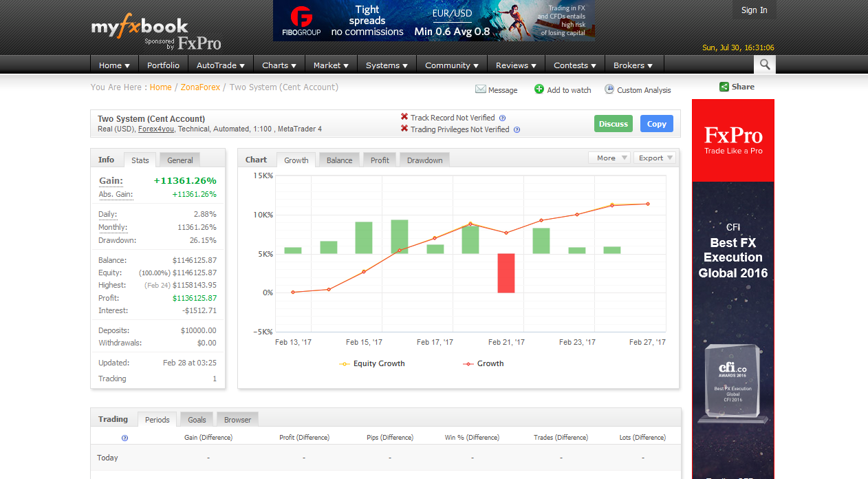Image resolution: width=868 pixels, height=479 pixels.
Task: Follow the ZonaForex breadcrumb link
Action: click(200, 87)
